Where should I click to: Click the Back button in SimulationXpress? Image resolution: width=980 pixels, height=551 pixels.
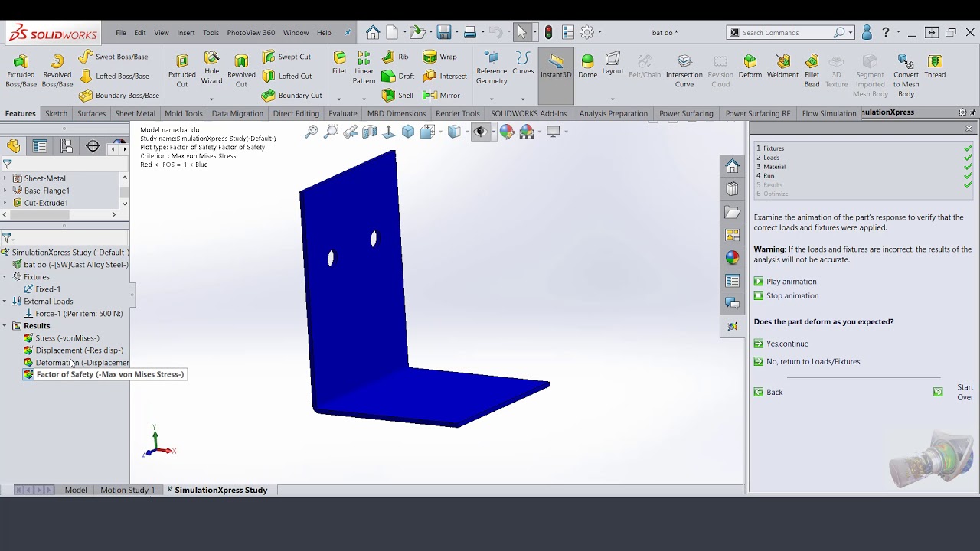click(769, 393)
